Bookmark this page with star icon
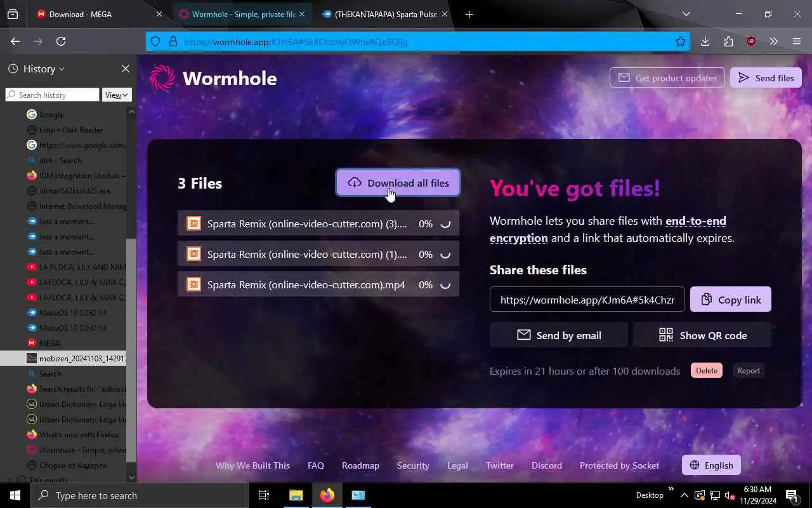 coord(681,41)
